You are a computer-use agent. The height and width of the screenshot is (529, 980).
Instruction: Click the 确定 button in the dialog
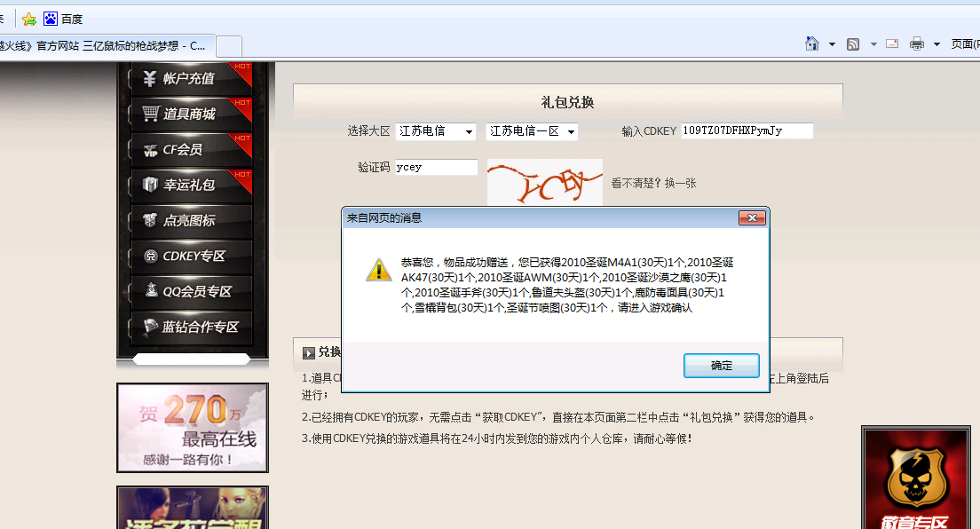pyautogui.click(x=722, y=365)
